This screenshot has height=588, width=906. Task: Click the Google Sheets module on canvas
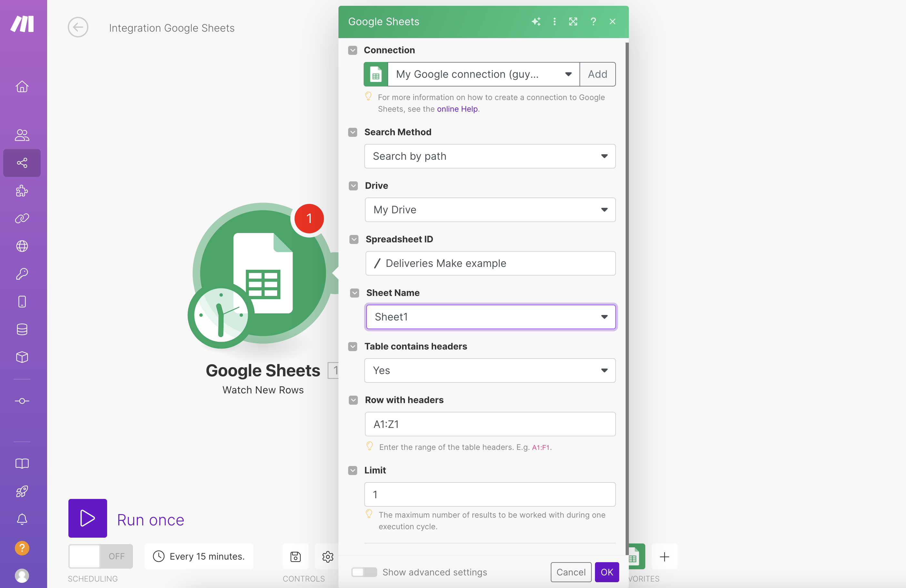(x=263, y=273)
